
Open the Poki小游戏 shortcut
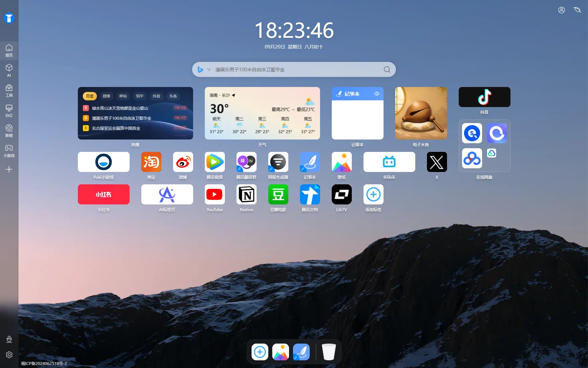104,162
